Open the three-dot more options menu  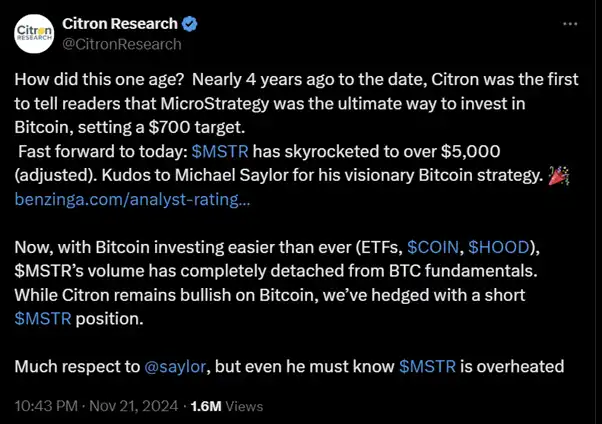pyautogui.click(x=570, y=23)
